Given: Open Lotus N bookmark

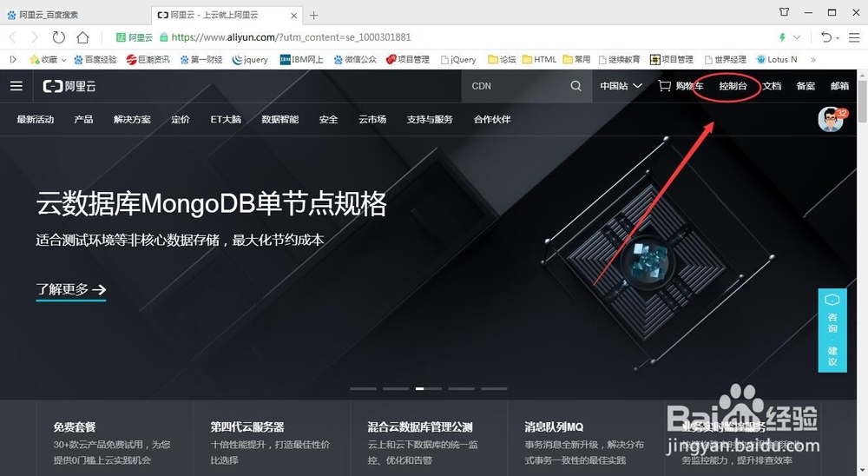Looking at the screenshot, I should point(777,59).
